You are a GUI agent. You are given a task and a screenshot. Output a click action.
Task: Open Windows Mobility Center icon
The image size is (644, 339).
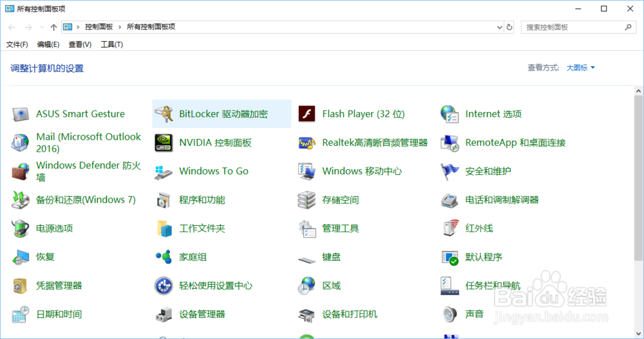[307, 172]
